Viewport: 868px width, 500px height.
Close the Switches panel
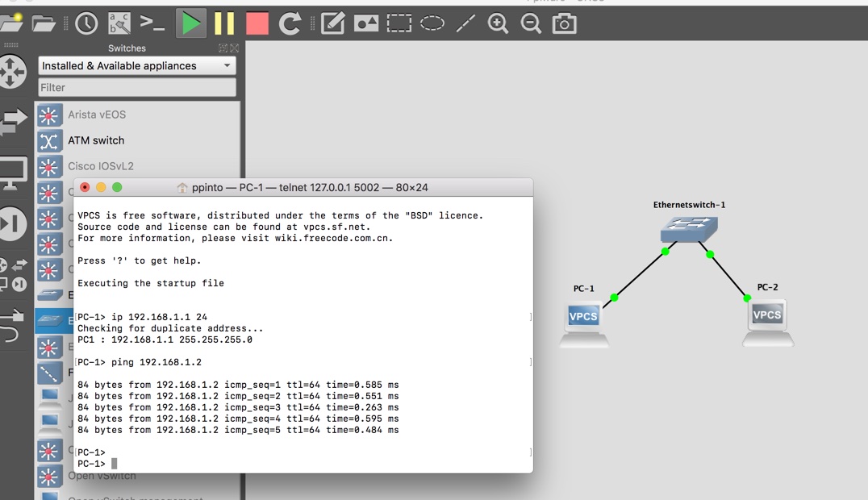(234, 48)
